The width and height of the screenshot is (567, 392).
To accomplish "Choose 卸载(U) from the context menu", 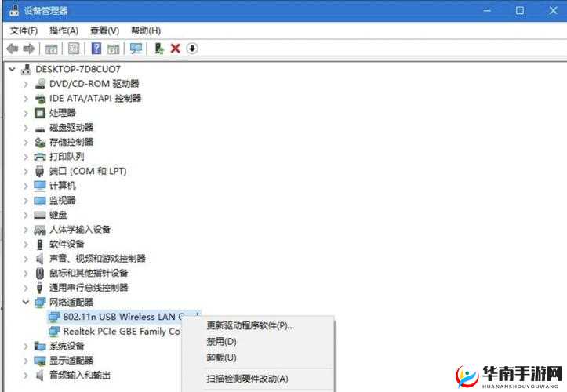I will [x=221, y=358].
